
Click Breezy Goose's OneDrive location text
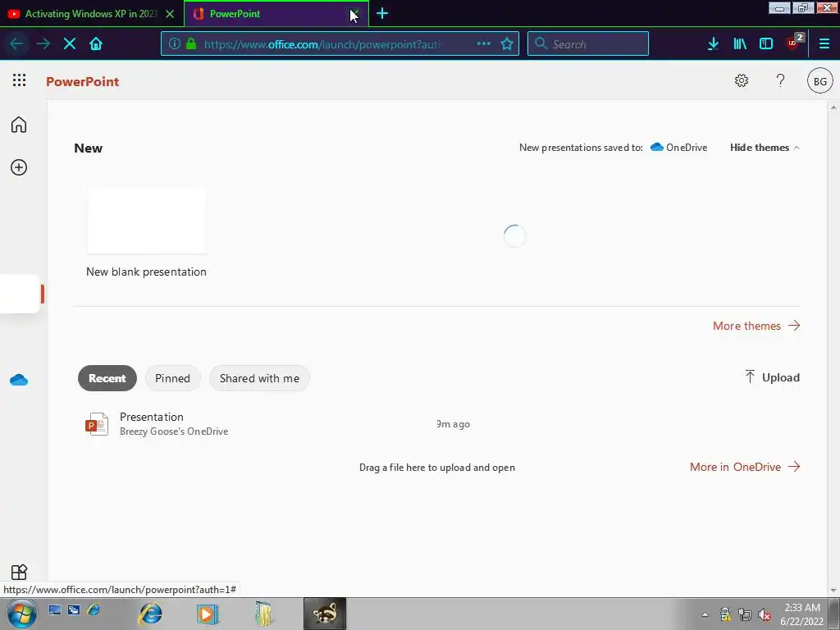174,431
